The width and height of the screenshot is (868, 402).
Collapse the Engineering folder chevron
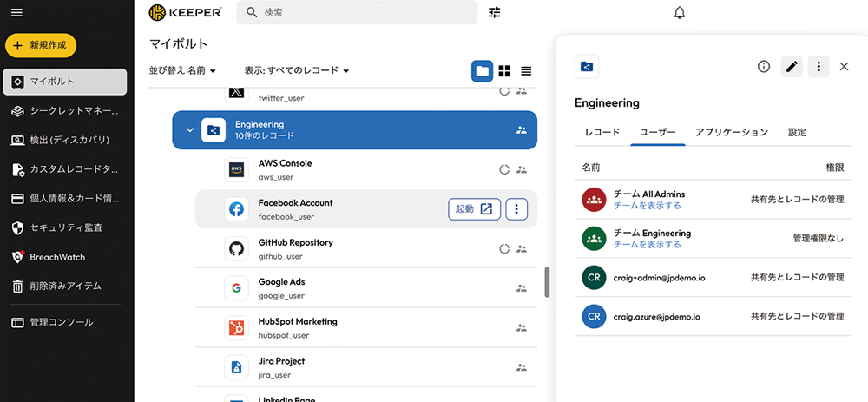click(190, 130)
